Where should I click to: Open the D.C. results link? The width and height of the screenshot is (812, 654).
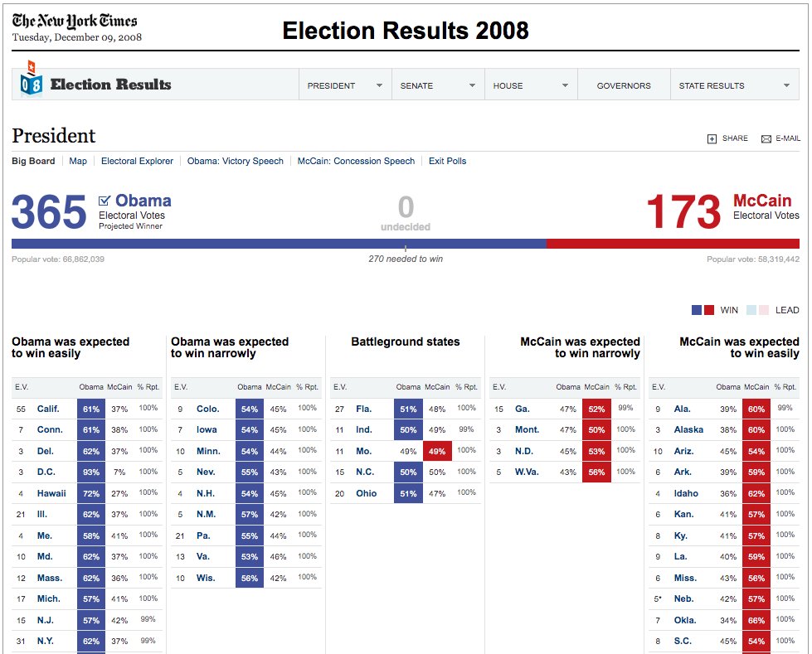coord(46,472)
